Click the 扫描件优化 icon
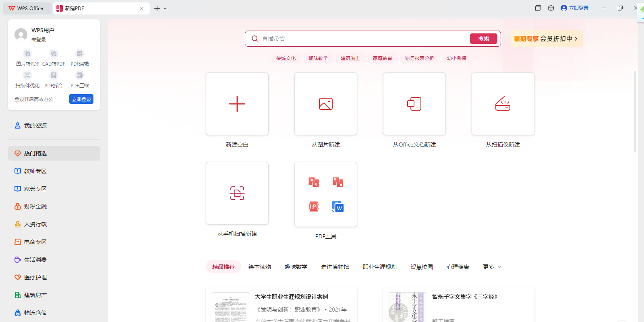 27,76
